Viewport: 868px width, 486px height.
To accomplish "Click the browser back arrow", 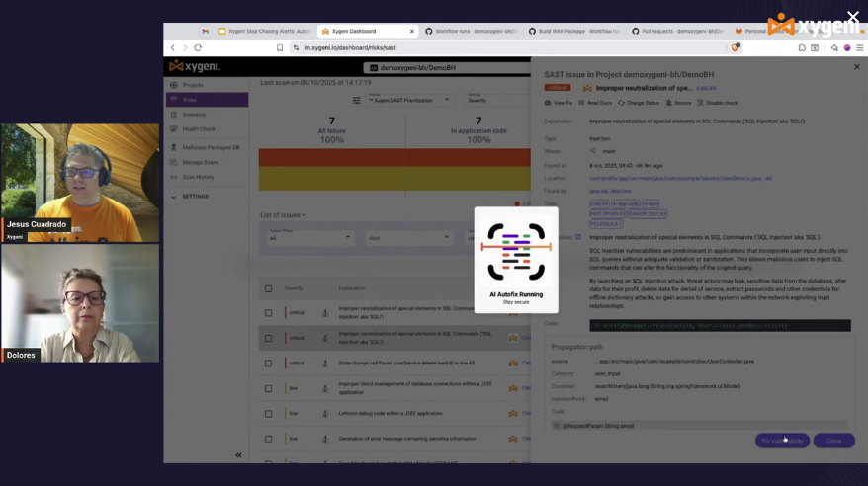I will [x=173, y=48].
